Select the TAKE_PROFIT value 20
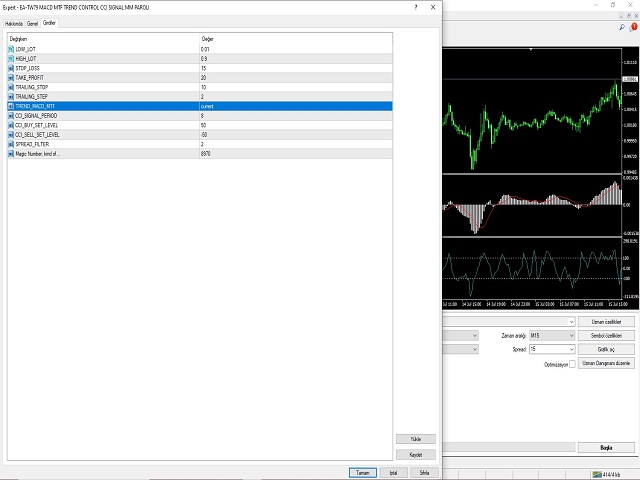Screen dimensions: 640x480 pyautogui.click(x=204, y=78)
